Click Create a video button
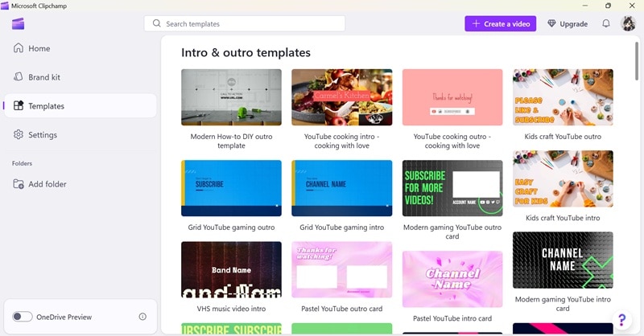 click(500, 23)
